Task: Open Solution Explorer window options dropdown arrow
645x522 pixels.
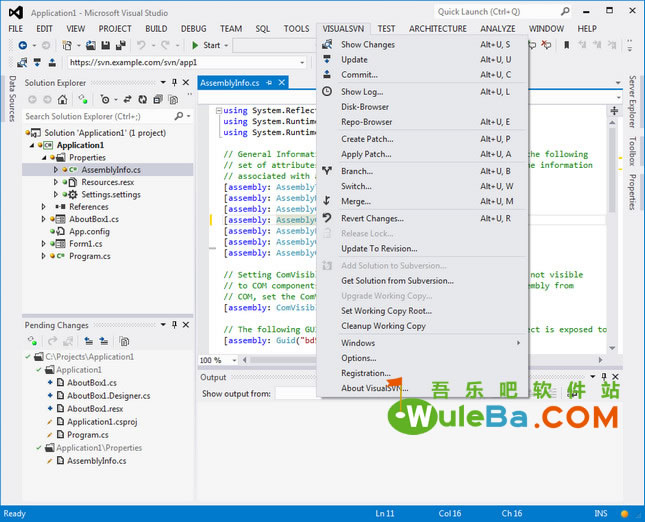Action: [163, 83]
